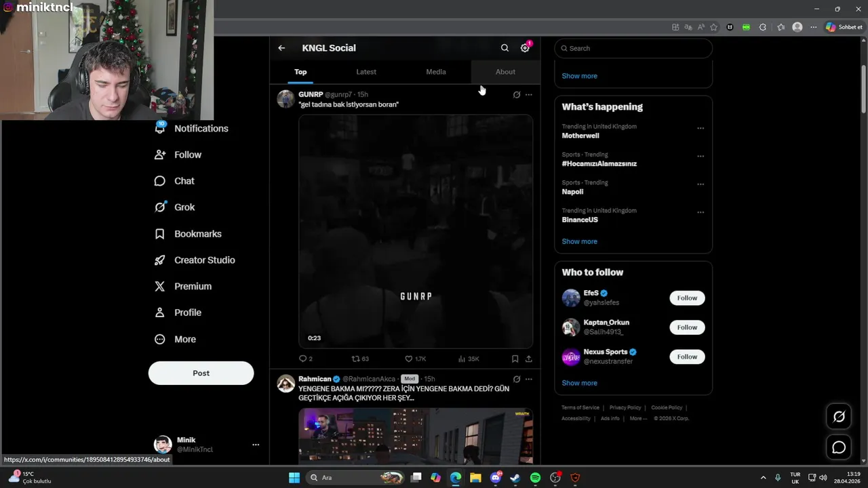The height and width of the screenshot is (488, 868).
Task: Switch to the Top tab
Action: point(300,72)
